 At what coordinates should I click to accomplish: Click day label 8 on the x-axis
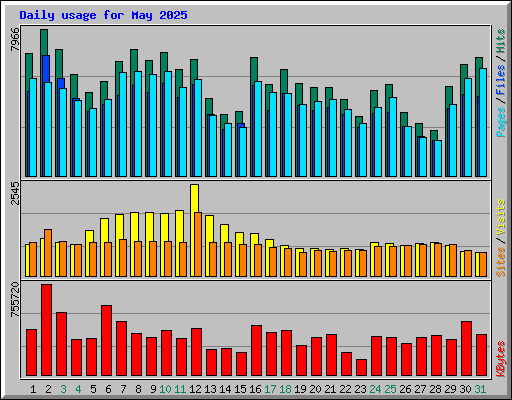[x=138, y=389]
